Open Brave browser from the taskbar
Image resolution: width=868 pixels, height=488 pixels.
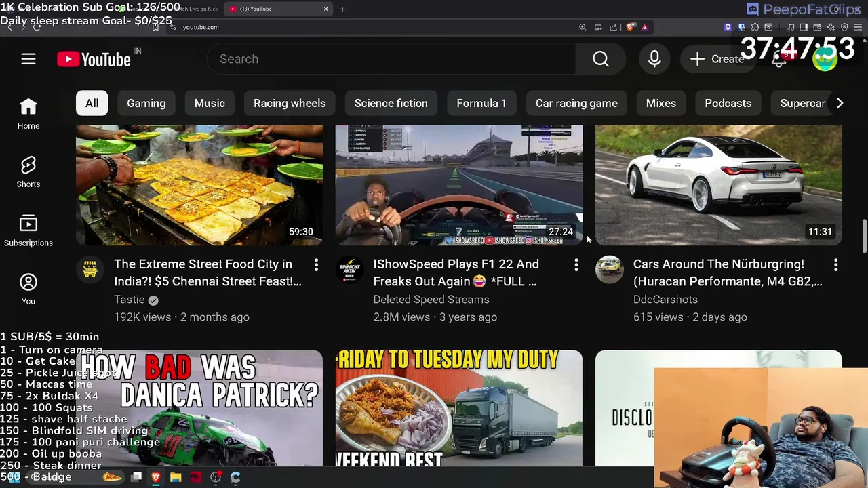click(x=155, y=477)
